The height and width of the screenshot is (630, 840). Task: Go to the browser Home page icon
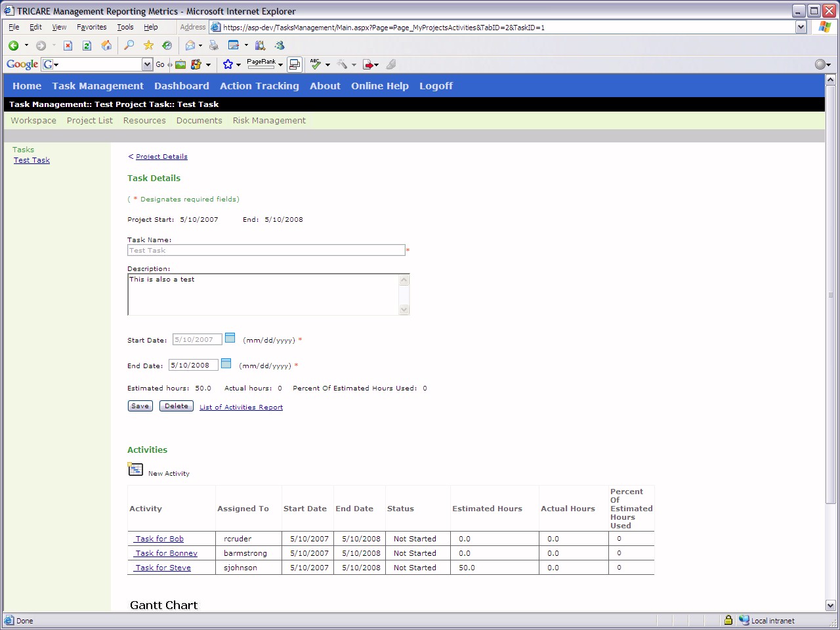click(106, 45)
